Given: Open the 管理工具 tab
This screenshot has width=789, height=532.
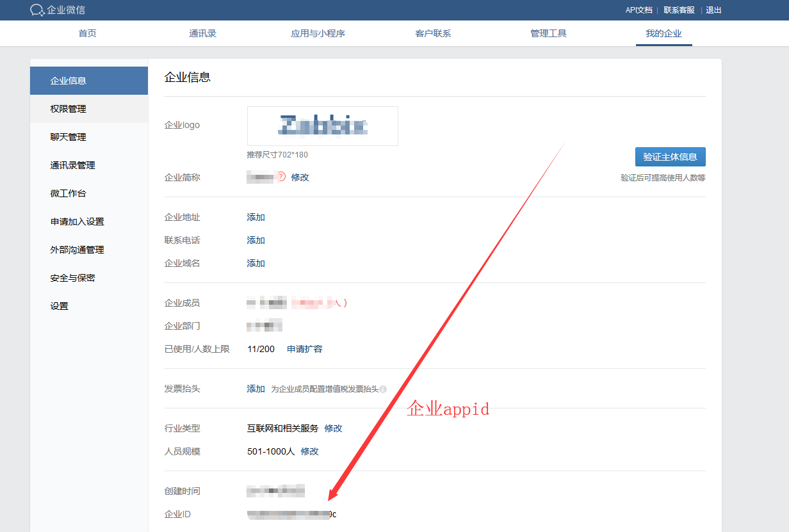Looking at the screenshot, I should click(x=548, y=33).
